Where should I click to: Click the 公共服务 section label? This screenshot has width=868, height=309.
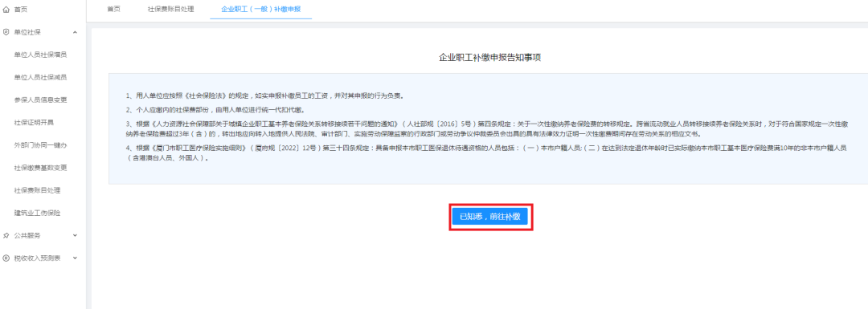(x=27, y=235)
